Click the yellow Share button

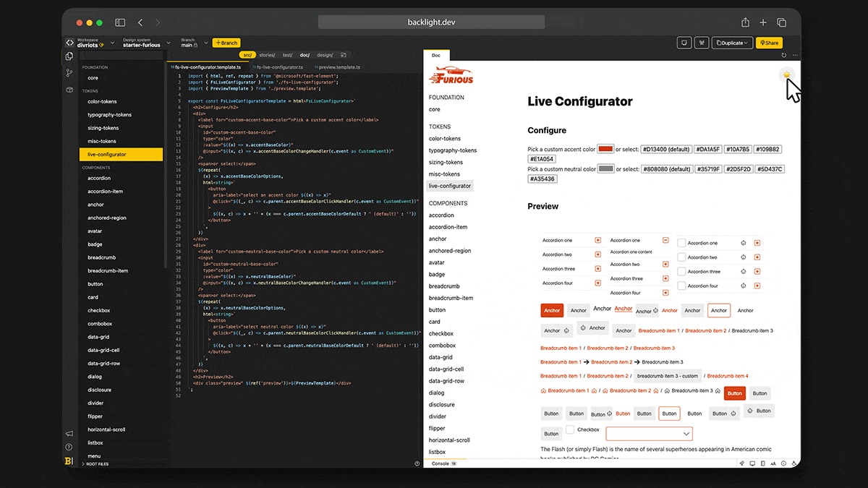(769, 43)
